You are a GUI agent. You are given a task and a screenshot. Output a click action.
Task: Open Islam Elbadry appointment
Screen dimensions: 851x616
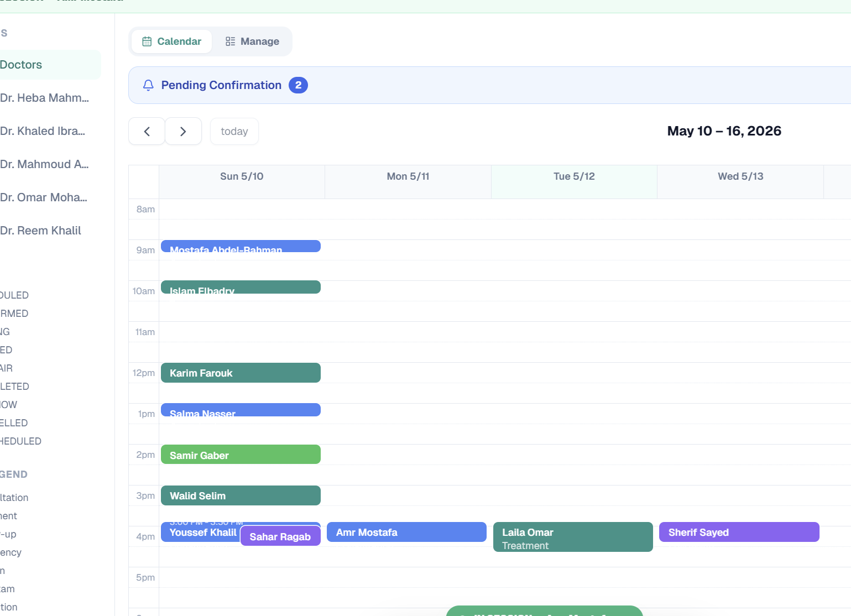pyautogui.click(x=241, y=287)
